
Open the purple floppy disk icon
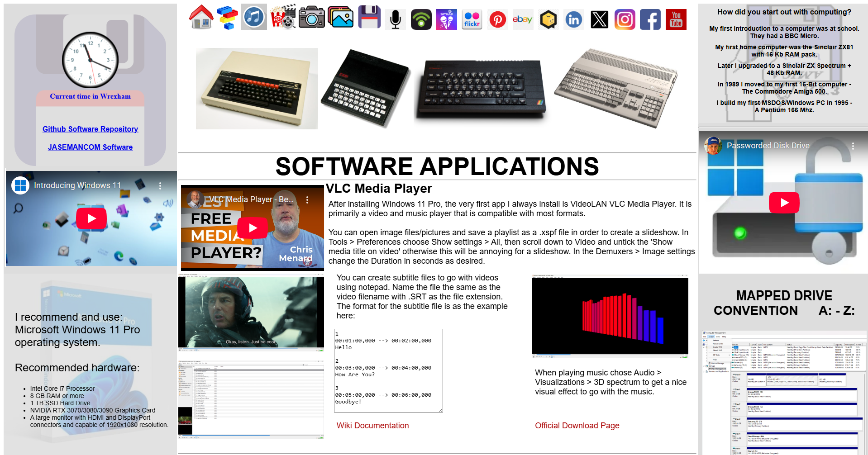[x=369, y=17]
